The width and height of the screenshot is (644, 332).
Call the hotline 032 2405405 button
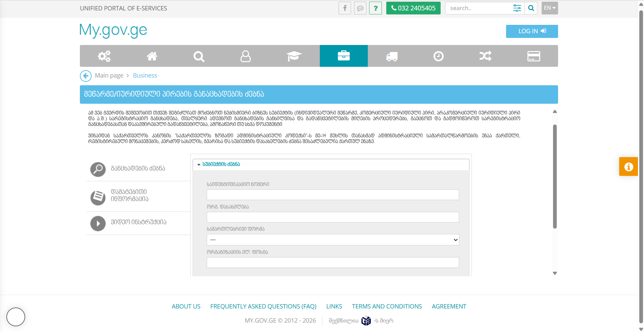pos(413,8)
